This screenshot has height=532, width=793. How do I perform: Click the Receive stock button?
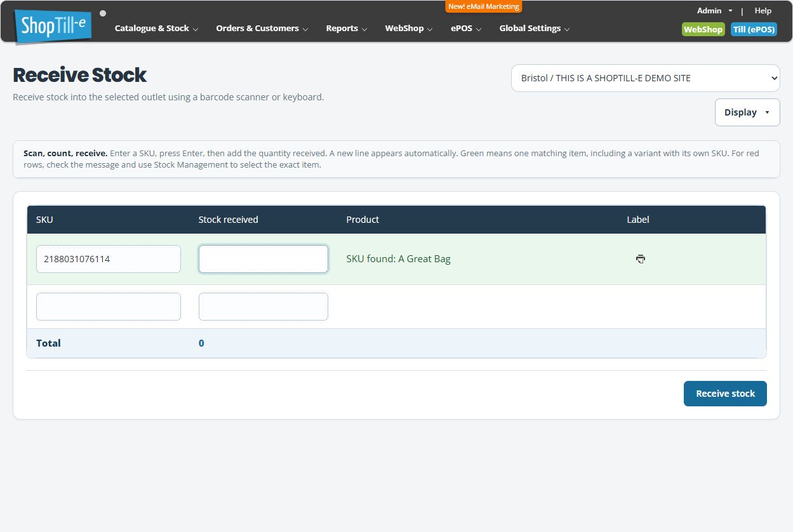(x=725, y=394)
